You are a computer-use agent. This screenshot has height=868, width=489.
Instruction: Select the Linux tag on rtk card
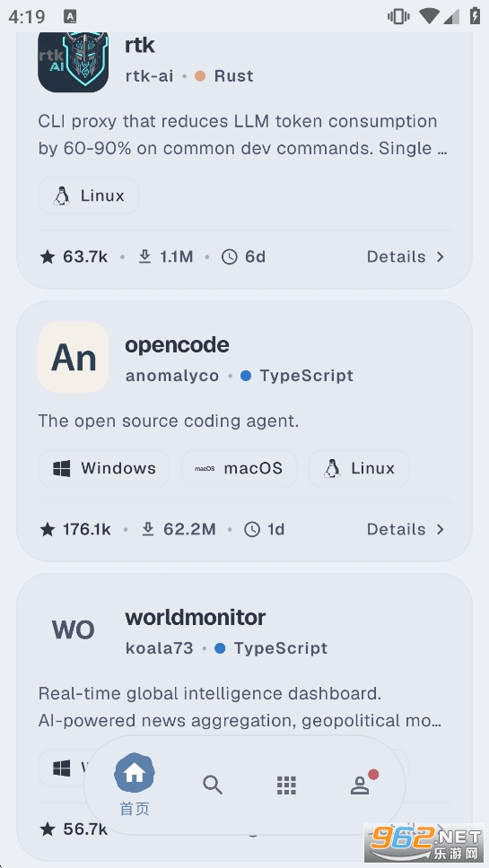(89, 196)
